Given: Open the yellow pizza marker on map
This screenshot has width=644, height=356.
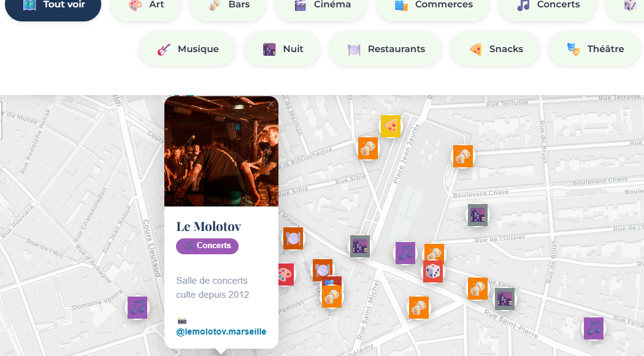Looking at the screenshot, I should pyautogui.click(x=390, y=126).
